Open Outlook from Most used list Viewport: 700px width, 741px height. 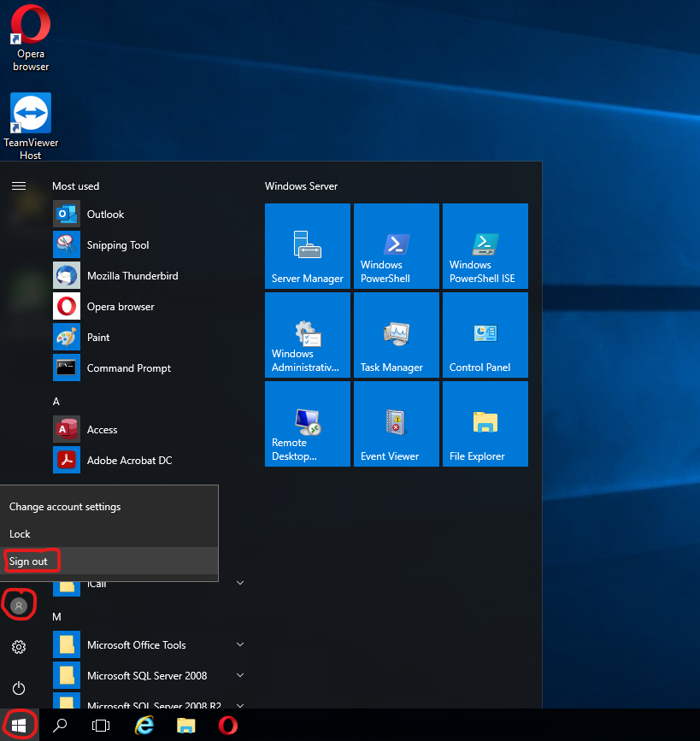[x=104, y=214]
